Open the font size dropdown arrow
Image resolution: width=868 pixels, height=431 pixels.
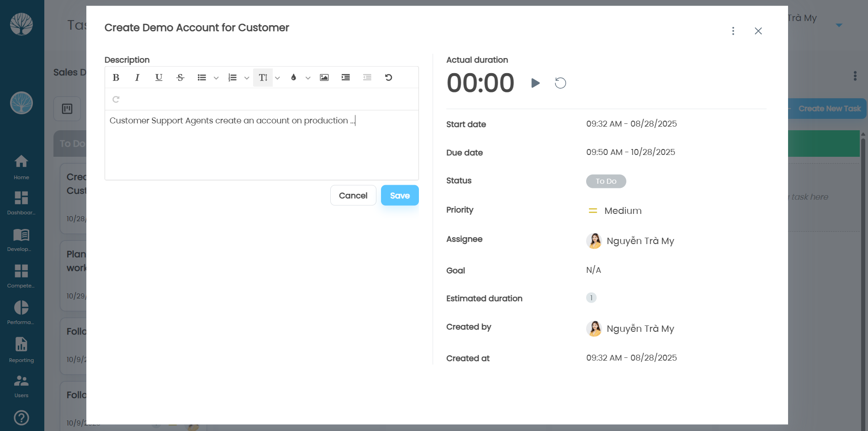click(277, 78)
